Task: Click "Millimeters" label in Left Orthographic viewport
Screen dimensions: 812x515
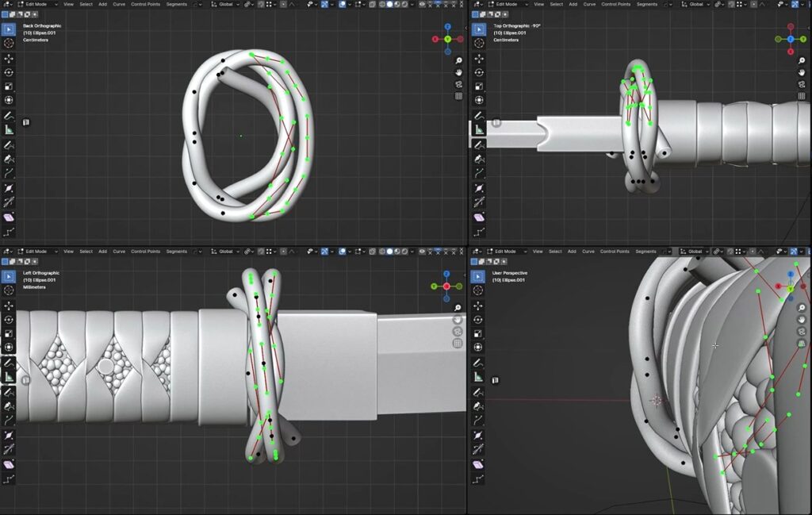Action: click(34, 286)
